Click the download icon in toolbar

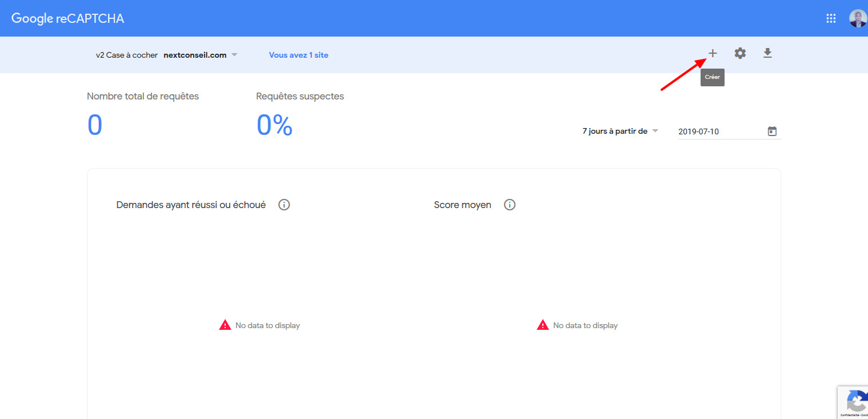767,53
